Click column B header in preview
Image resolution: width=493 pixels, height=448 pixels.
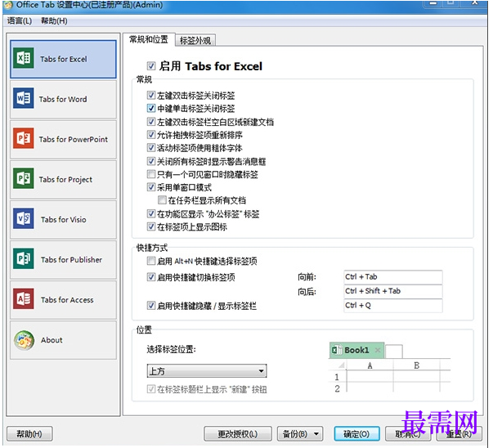click(417, 365)
